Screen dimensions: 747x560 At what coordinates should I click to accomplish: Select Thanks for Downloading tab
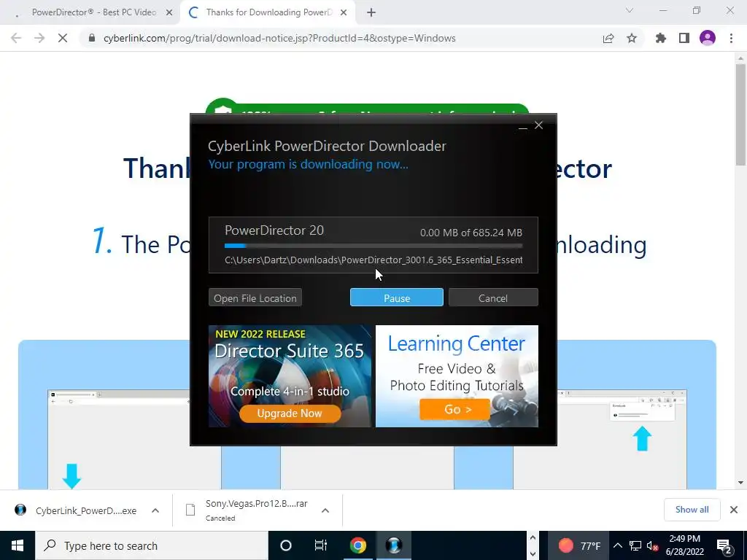point(268,12)
